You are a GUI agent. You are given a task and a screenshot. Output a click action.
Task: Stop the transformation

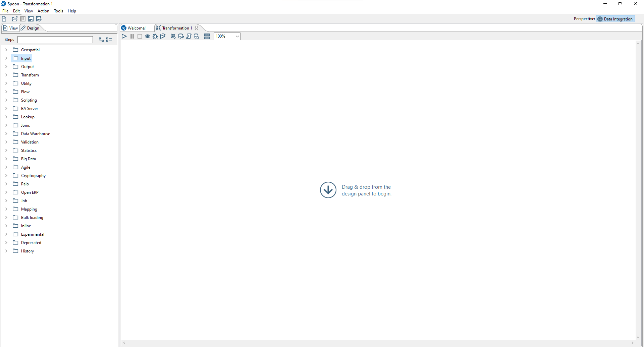pyautogui.click(x=140, y=36)
